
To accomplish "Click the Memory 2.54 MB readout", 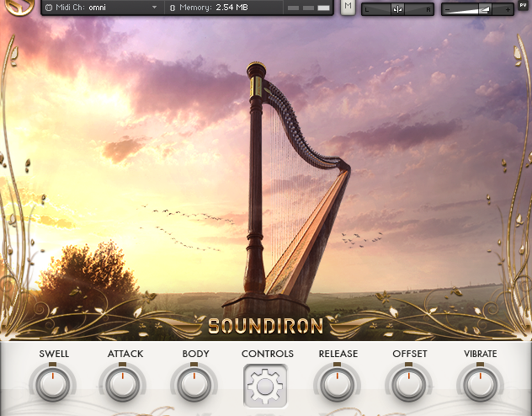I will tap(214, 7).
